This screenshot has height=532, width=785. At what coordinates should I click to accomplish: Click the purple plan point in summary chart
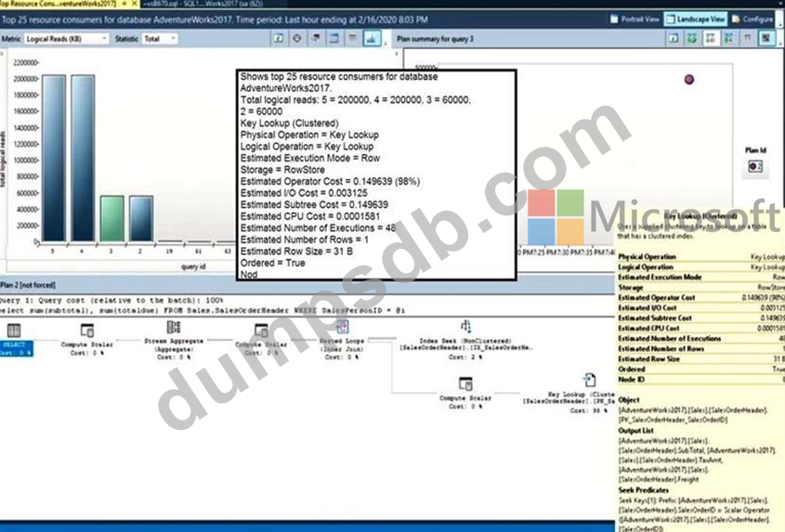coord(688,80)
